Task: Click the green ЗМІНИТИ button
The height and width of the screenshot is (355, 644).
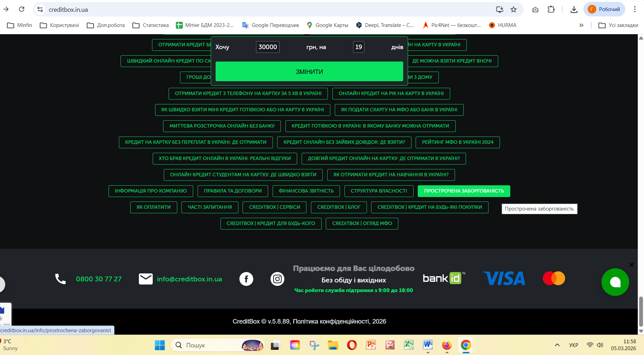Action: pos(309,72)
